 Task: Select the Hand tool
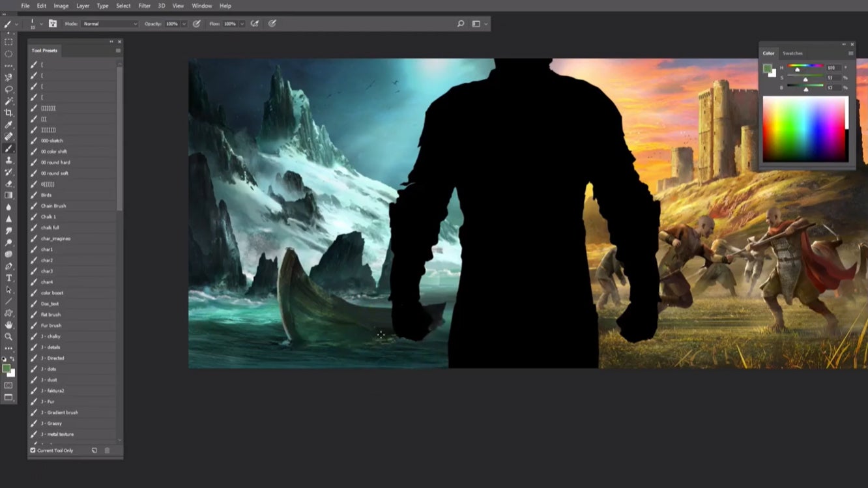click(x=8, y=324)
